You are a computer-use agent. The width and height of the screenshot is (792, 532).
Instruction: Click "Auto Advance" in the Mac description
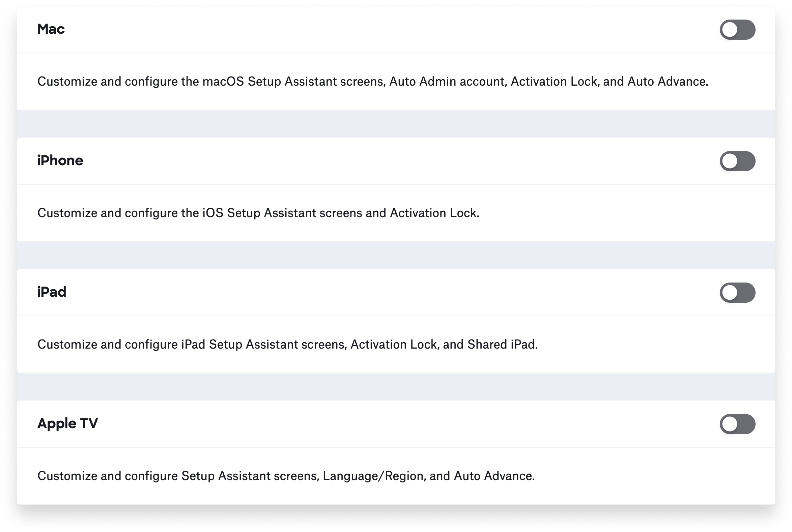(x=667, y=82)
